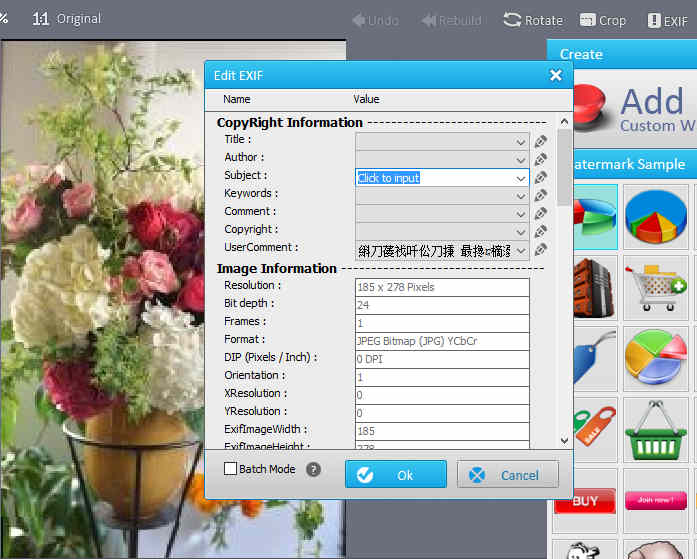Viewport: 697px width, 559px height.
Task: Click the pencil edit icon for Title
Action: 541,142
